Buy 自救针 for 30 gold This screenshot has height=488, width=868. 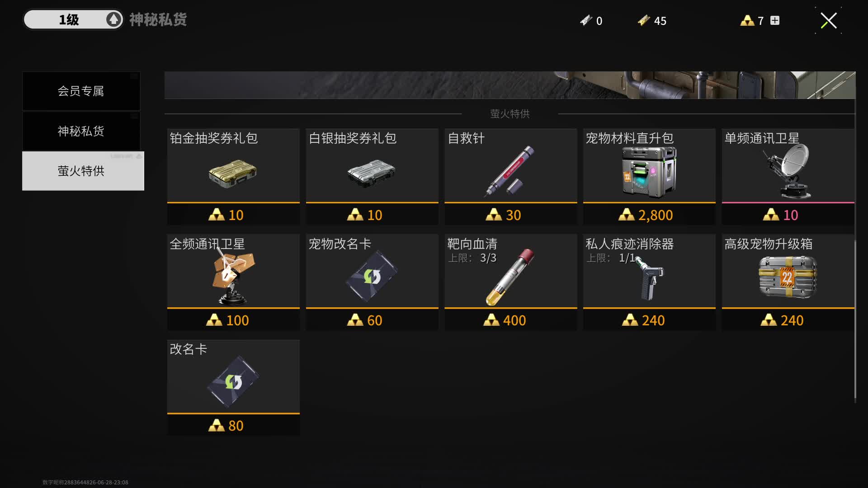click(x=510, y=215)
